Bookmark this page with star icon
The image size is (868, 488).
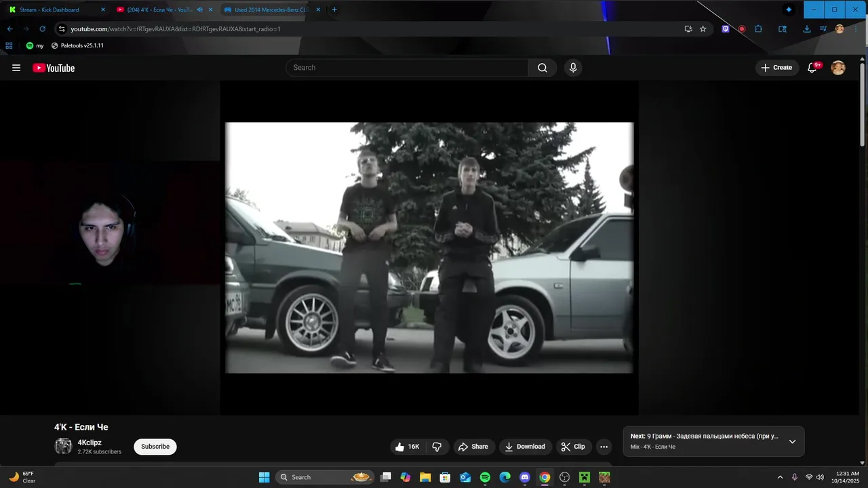pos(703,29)
